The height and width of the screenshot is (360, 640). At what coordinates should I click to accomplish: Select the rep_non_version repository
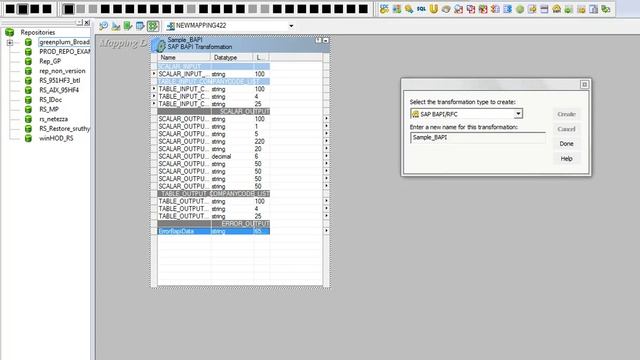pos(62,71)
